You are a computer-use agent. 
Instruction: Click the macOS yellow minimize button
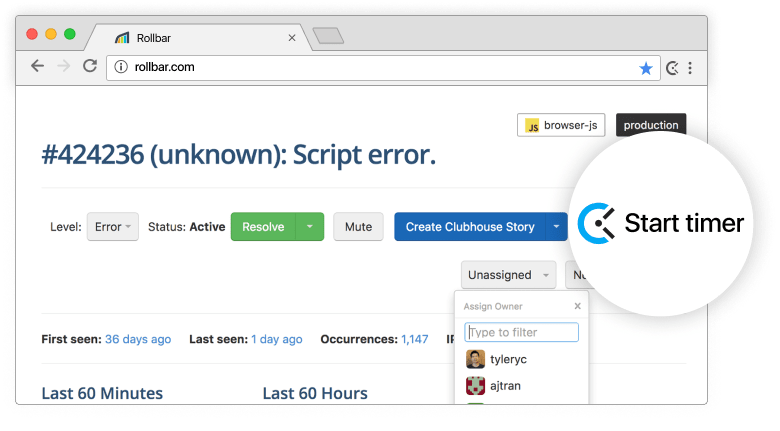click(x=51, y=34)
